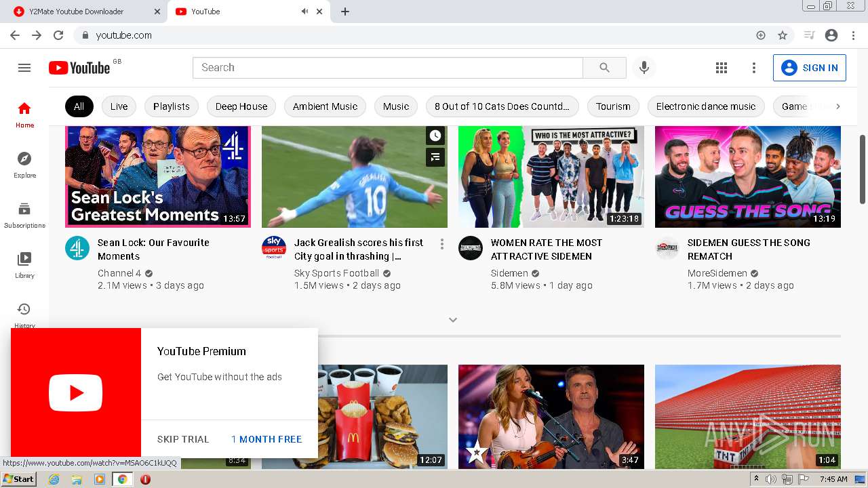Viewport: 868px width, 488px height.
Task: Select the Tourism filter chip
Action: click(613, 106)
